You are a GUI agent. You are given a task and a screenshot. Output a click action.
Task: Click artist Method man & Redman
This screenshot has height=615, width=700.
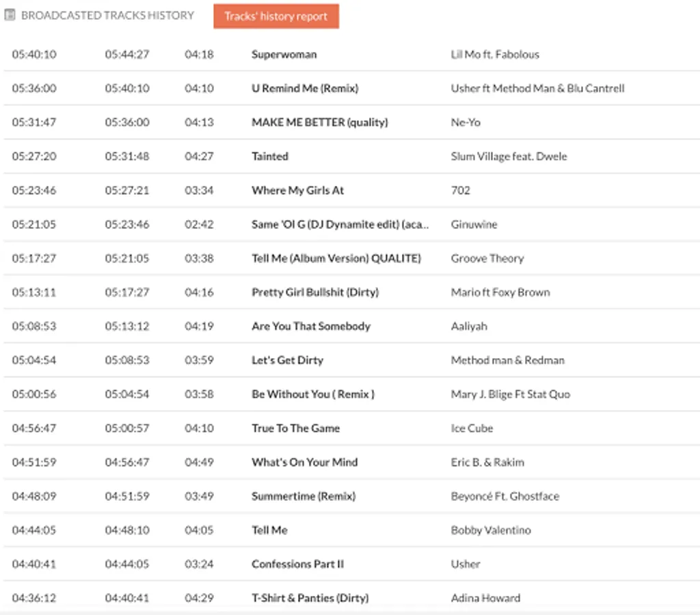pyautogui.click(x=508, y=360)
